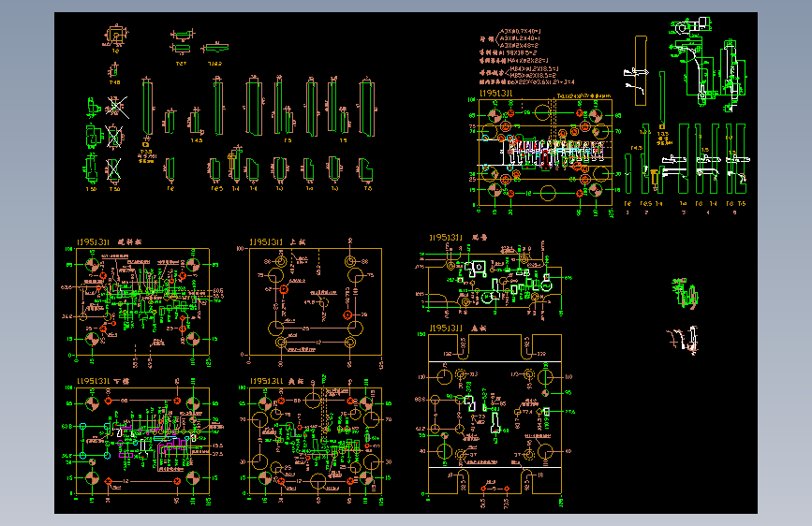The width and height of the screenshot is (812, 526).
Task: Click the red hole marked 62 in 上板 drawing
Action: [284, 289]
